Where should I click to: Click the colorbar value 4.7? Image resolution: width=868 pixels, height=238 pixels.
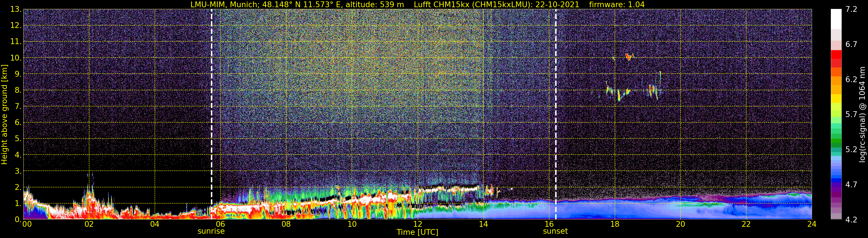click(x=851, y=185)
